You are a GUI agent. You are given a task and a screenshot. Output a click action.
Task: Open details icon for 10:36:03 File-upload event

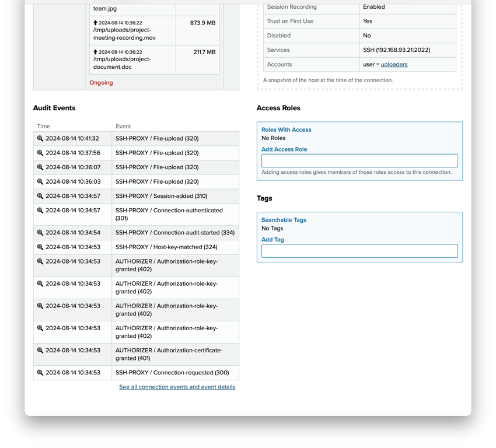[40, 181]
